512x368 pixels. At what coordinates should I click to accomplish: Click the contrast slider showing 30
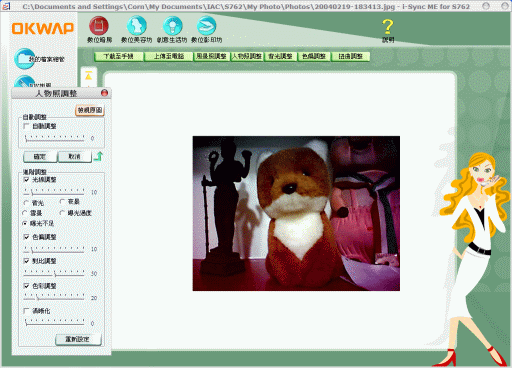tap(54, 273)
